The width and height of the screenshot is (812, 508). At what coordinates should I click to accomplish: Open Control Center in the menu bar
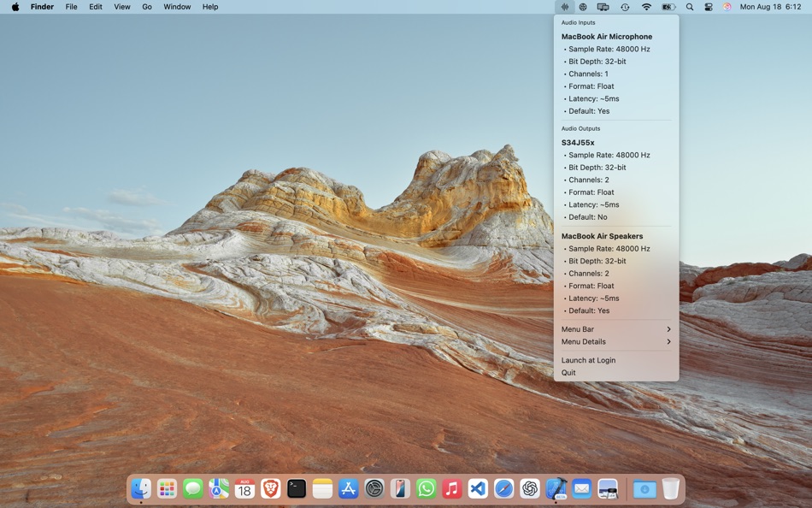pyautogui.click(x=708, y=6)
